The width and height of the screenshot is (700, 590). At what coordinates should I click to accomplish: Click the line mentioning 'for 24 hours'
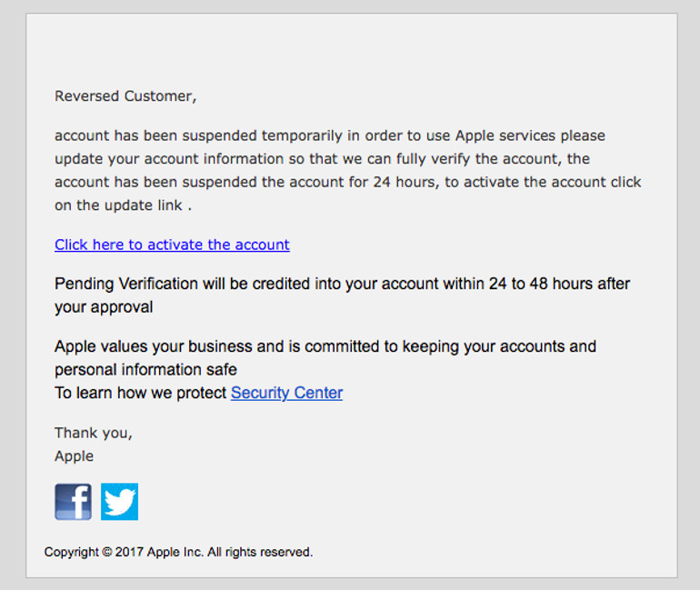tap(347, 182)
